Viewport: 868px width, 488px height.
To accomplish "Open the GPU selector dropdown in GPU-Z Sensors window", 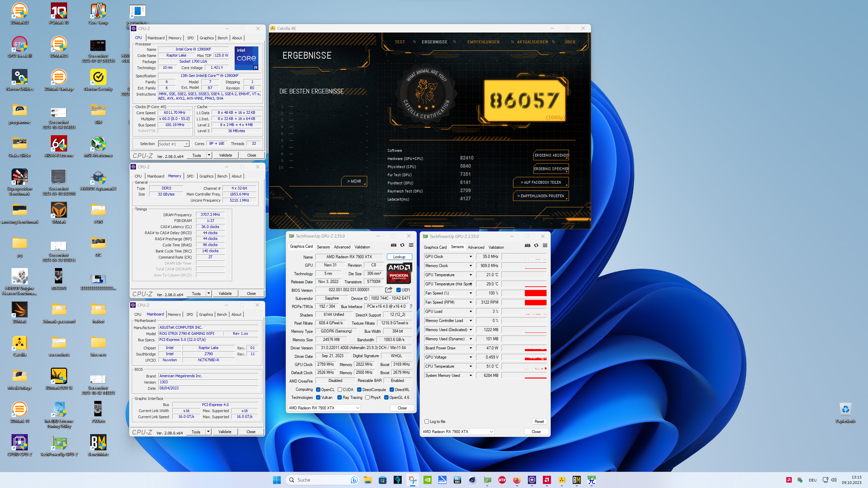I will click(x=458, y=432).
